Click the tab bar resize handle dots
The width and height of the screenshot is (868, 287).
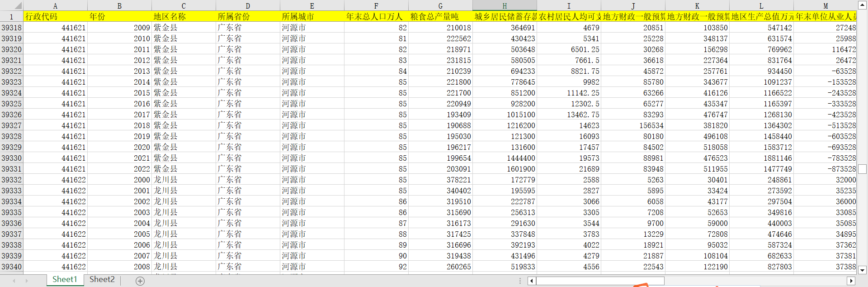pos(520,281)
